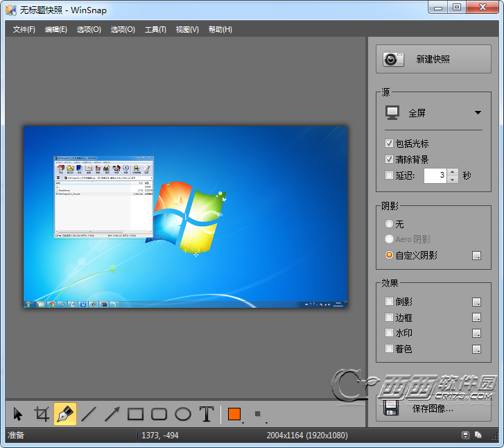Open the 工具(T) menu
The height and width of the screenshot is (448, 504).
155,29
